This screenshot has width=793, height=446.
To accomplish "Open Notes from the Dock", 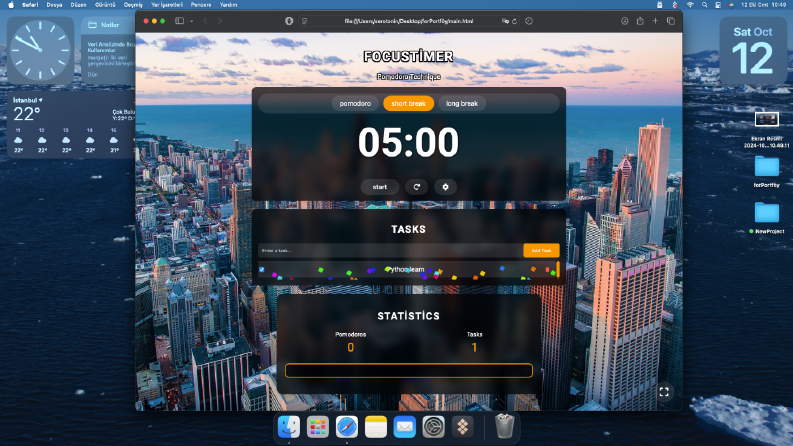I will point(376,427).
